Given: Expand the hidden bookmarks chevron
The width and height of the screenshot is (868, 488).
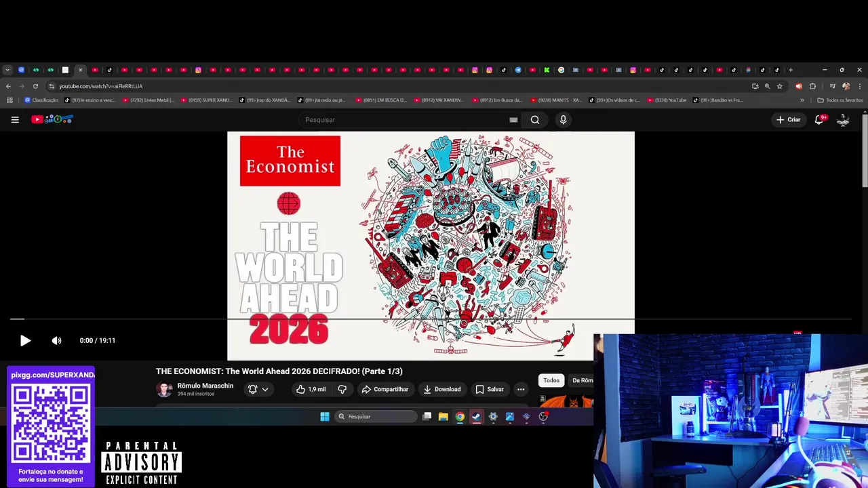Looking at the screenshot, I should click(802, 100).
